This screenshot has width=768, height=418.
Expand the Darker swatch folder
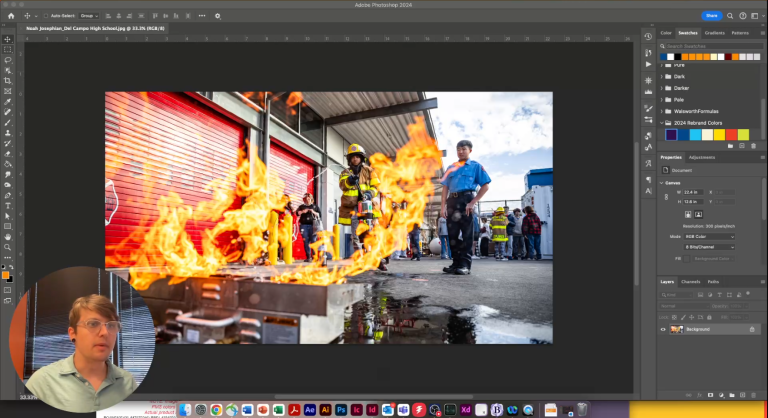coord(662,88)
